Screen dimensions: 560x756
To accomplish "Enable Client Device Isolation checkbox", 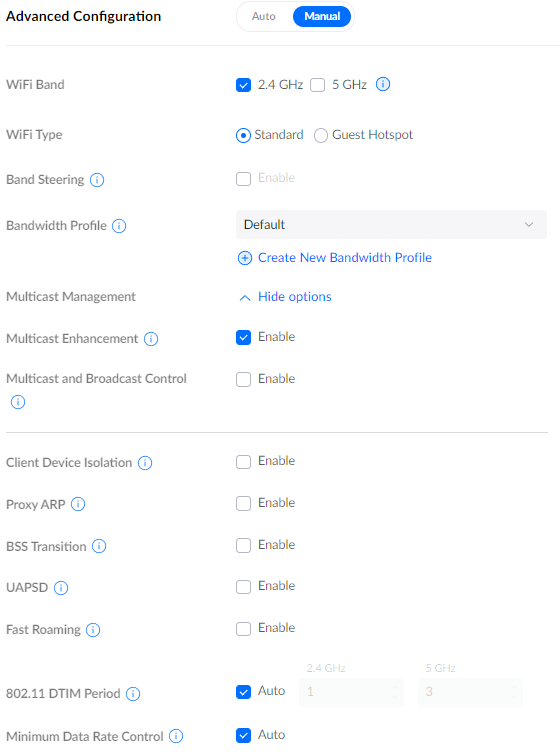I will [x=244, y=462].
